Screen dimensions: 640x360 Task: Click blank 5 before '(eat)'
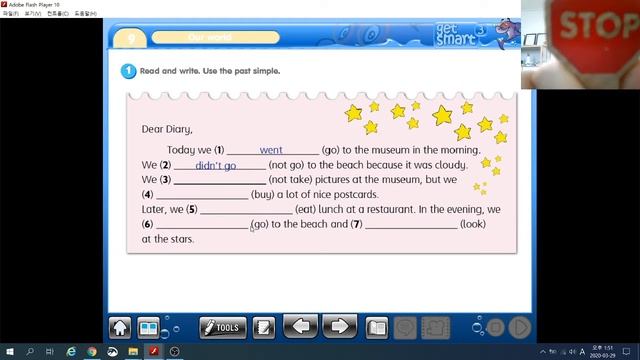[246, 209]
